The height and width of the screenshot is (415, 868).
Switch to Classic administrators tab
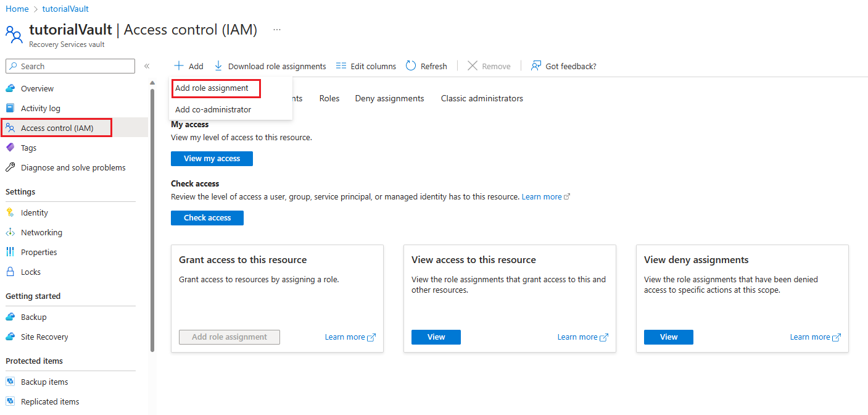click(x=482, y=98)
